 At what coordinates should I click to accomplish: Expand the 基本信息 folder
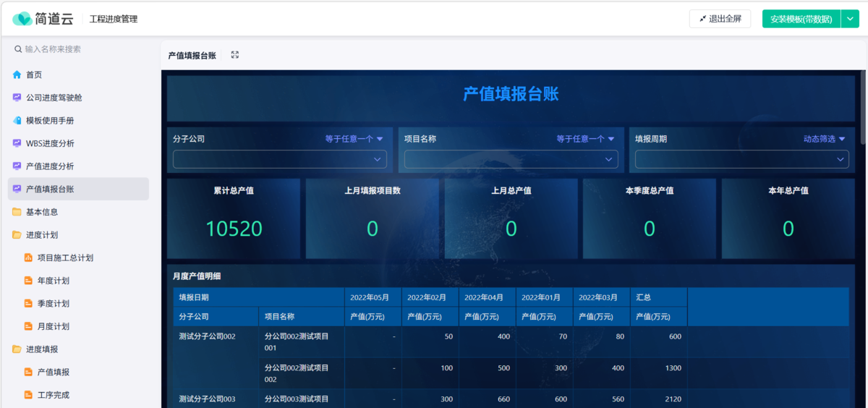17,212
